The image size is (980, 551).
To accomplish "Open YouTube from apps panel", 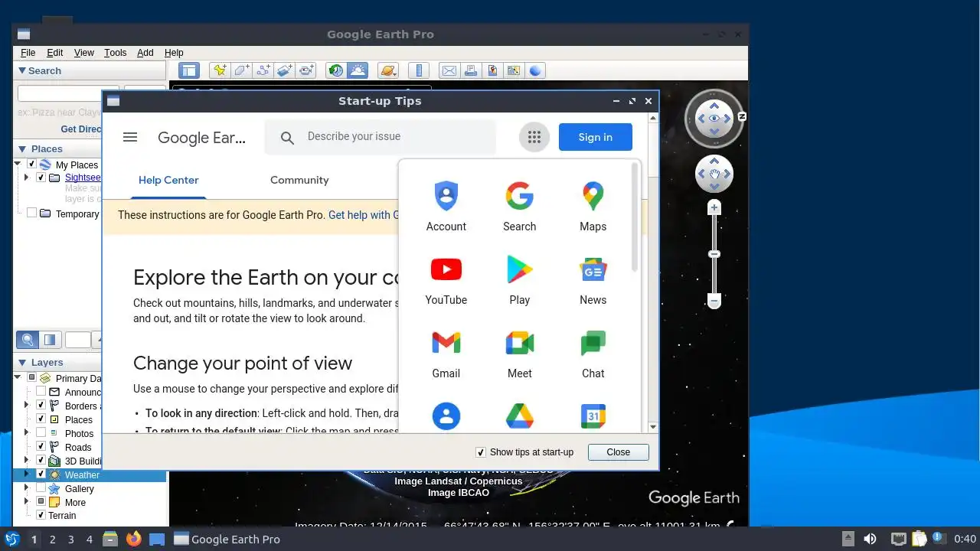I will [446, 280].
